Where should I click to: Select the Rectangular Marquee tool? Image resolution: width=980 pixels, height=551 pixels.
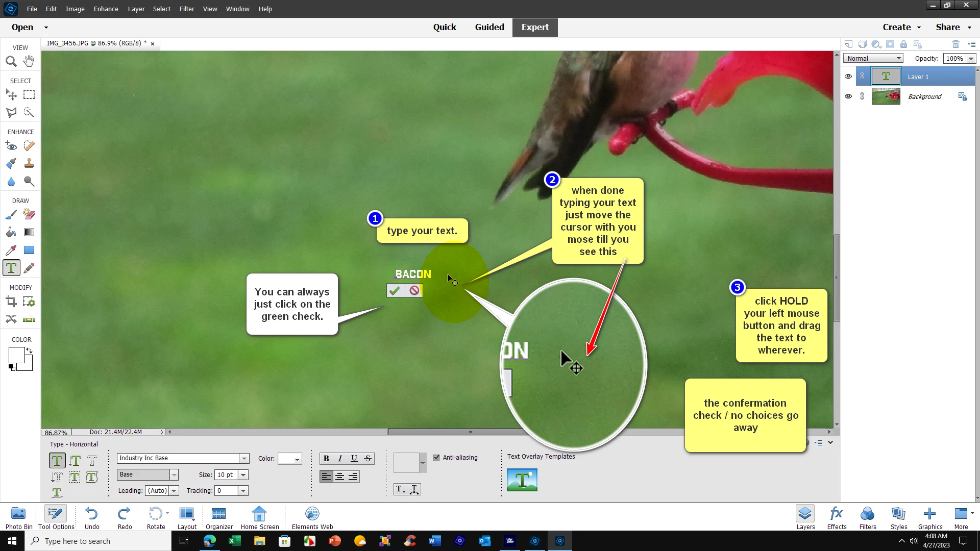click(x=29, y=95)
